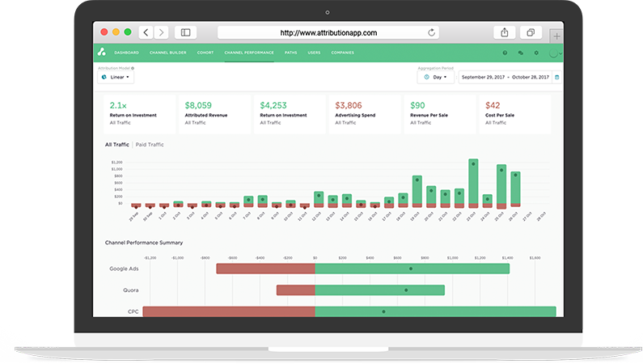Go to the Dashboard nav link
This screenshot has height=364, width=643.
coord(126,53)
